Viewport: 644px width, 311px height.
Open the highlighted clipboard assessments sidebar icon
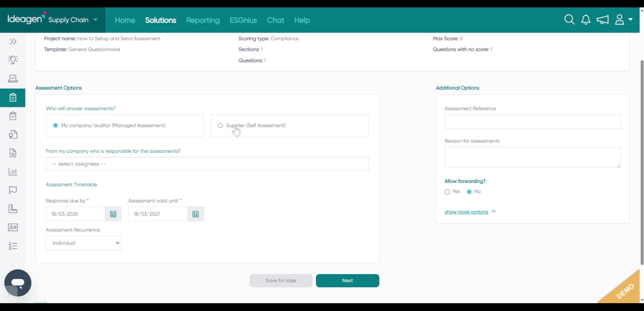tap(13, 97)
